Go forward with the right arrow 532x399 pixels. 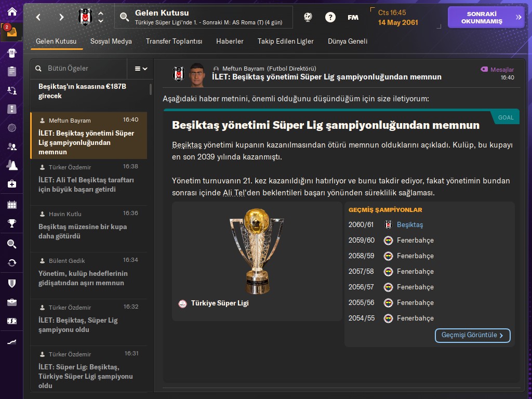[61, 17]
